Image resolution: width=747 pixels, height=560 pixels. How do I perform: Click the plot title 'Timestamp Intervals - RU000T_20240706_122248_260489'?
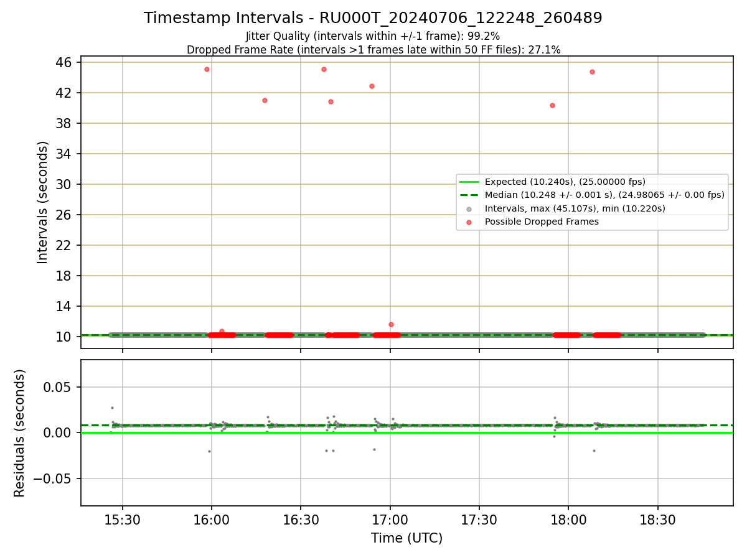pyautogui.click(x=373, y=18)
